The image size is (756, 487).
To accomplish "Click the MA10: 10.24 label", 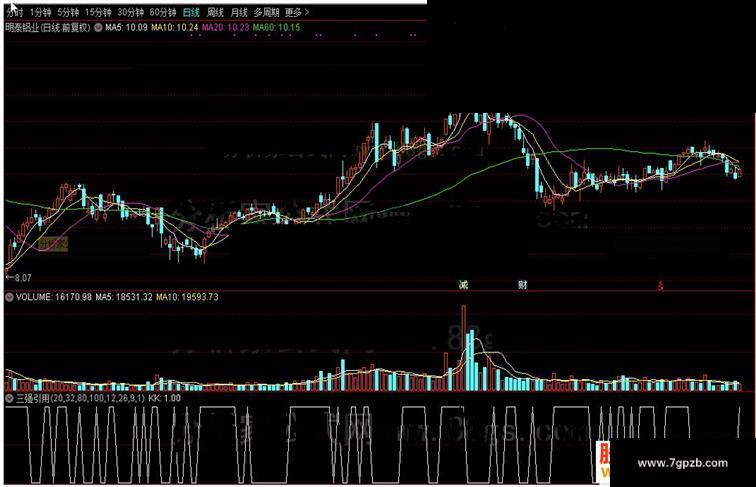I will (x=175, y=27).
